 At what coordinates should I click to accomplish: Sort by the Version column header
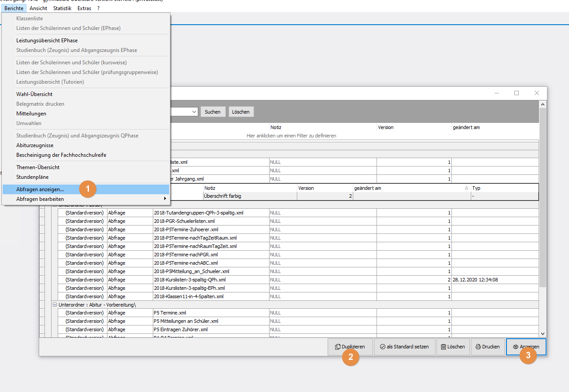click(414, 127)
